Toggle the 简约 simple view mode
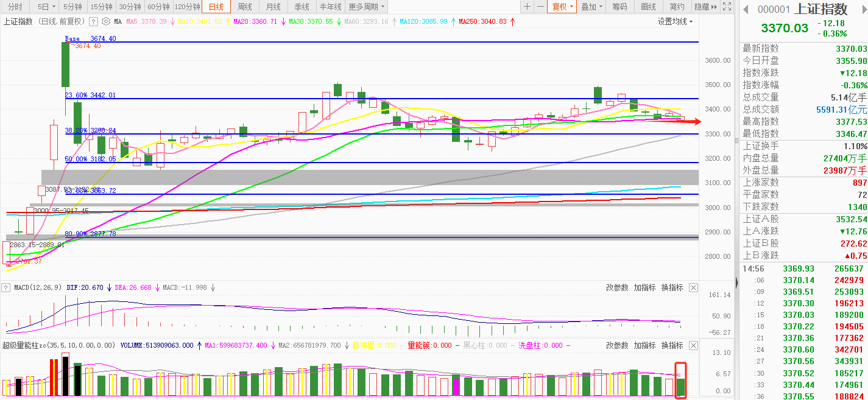The image size is (868, 400). [x=677, y=7]
